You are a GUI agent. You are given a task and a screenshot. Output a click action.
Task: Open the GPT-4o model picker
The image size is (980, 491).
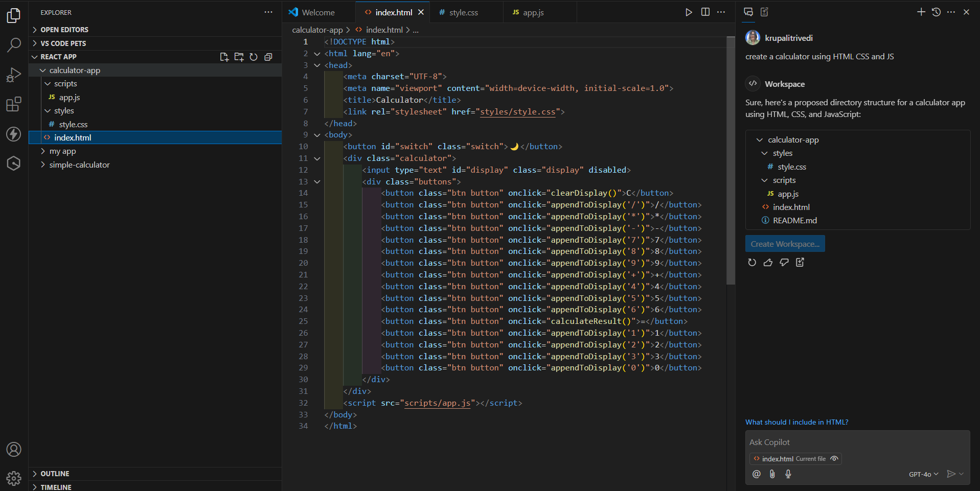pos(924,475)
